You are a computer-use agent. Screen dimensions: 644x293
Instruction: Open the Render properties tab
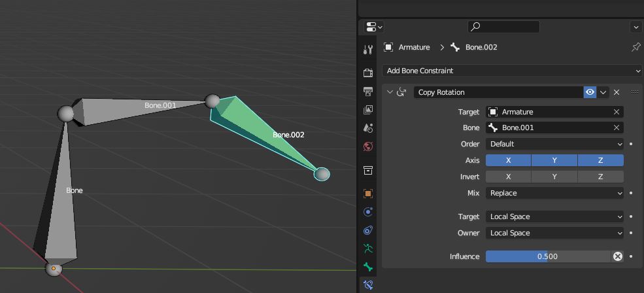(368, 72)
